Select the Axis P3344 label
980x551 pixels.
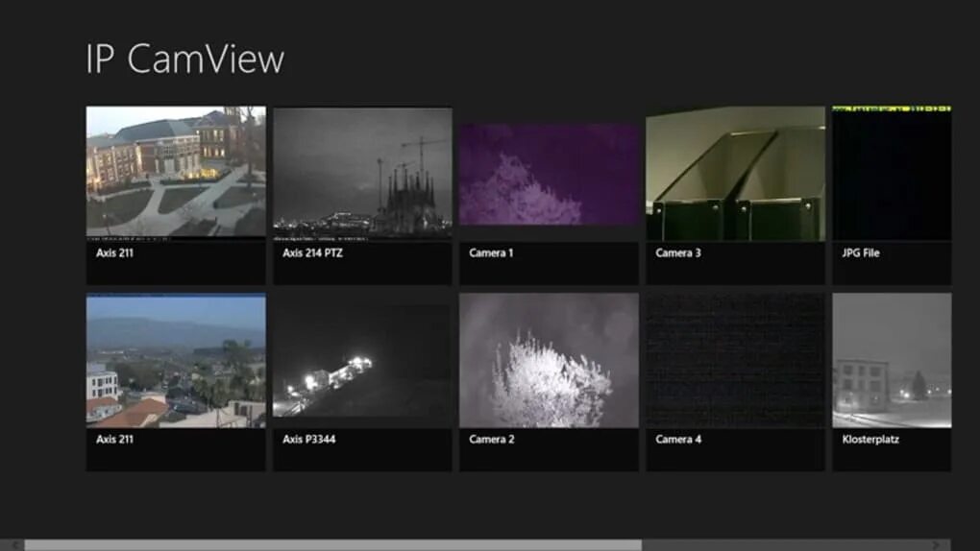(x=308, y=440)
